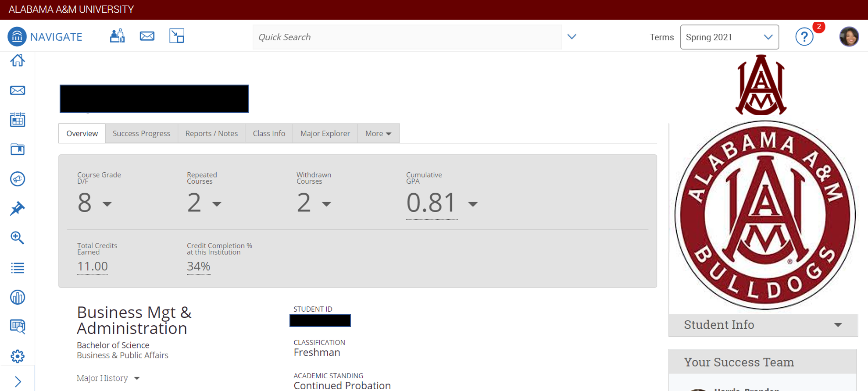
Task: Switch to the Class Info tab
Action: click(x=269, y=134)
